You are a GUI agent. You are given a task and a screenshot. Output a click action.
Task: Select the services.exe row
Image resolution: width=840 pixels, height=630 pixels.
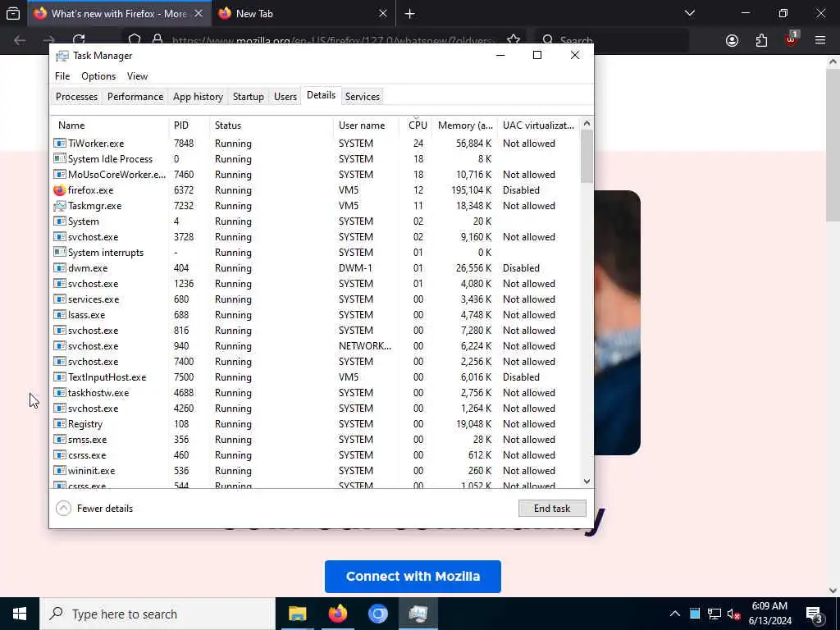(x=316, y=299)
